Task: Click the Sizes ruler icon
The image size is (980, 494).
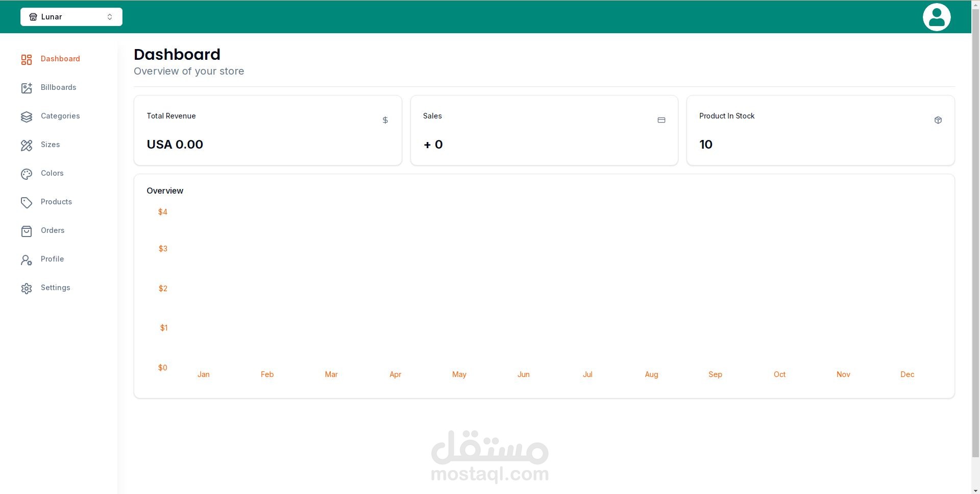Action: coord(27,145)
